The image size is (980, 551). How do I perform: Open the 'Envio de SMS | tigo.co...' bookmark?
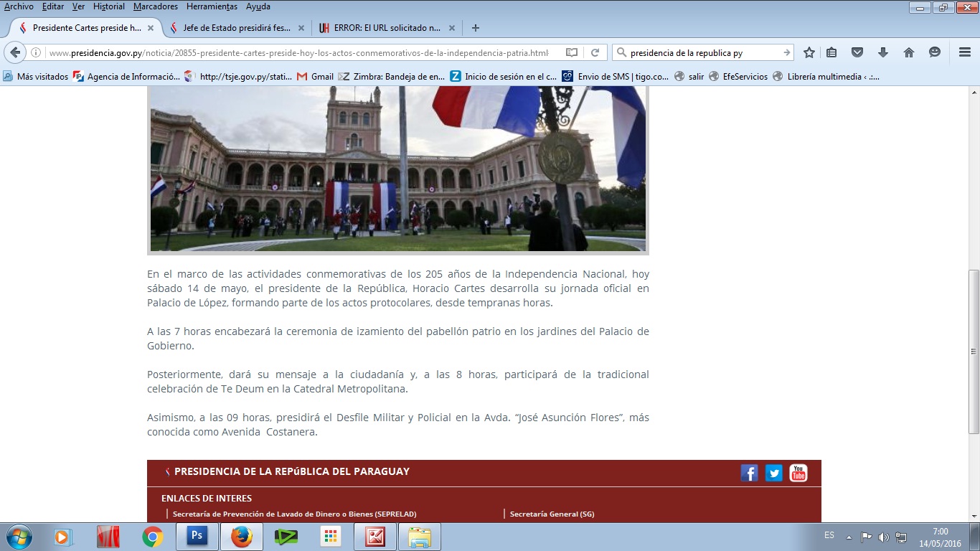(x=616, y=76)
